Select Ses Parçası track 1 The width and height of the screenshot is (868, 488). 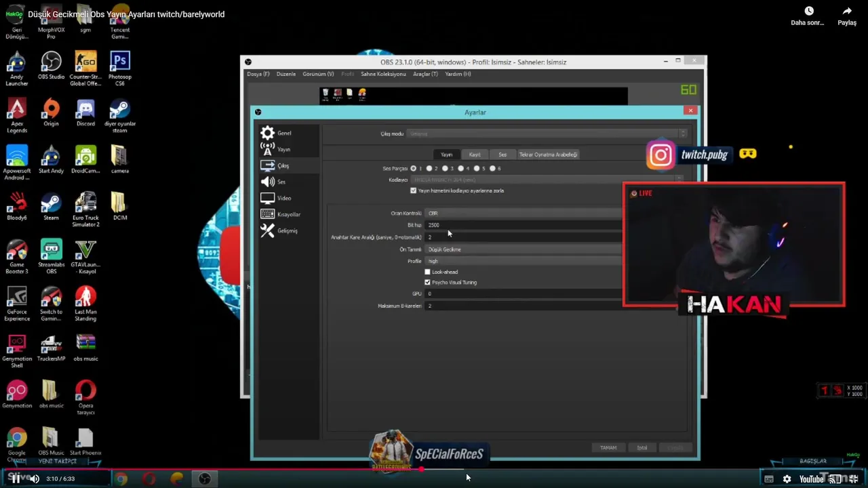point(414,168)
